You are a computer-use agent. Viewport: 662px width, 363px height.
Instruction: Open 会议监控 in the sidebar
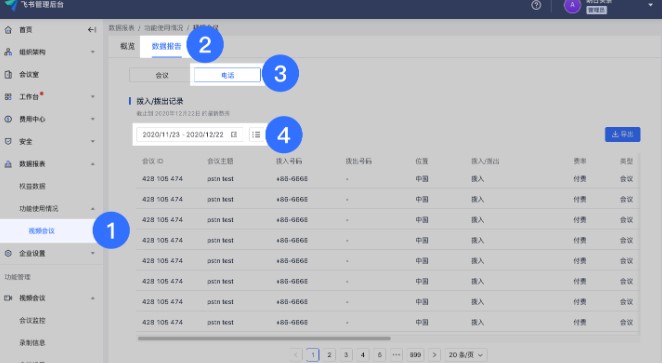(x=32, y=320)
